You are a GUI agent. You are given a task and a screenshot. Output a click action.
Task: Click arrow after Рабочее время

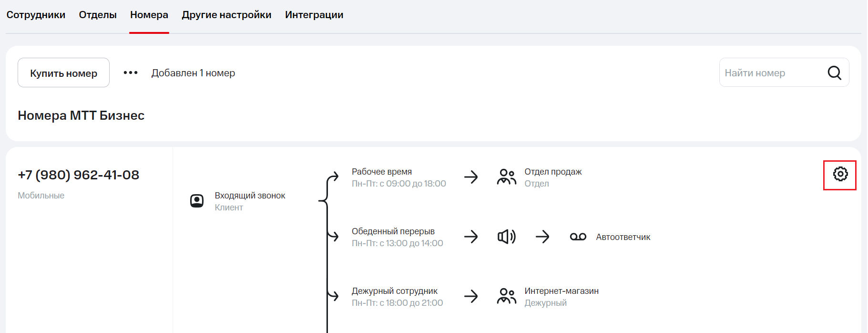pos(471,177)
